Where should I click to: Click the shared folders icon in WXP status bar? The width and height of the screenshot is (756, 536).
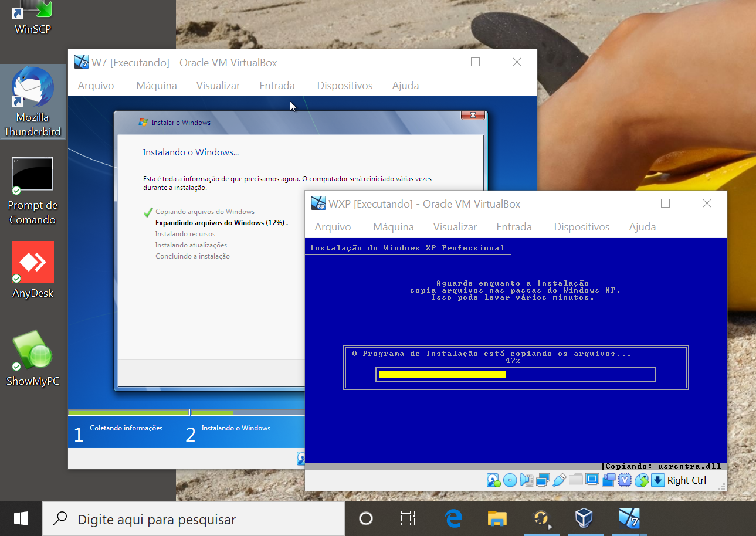coord(575,480)
